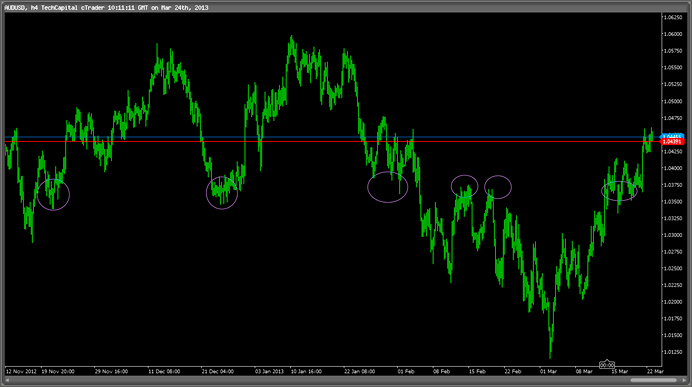Click the 22 Jan 08:00 date label

(360, 372)
